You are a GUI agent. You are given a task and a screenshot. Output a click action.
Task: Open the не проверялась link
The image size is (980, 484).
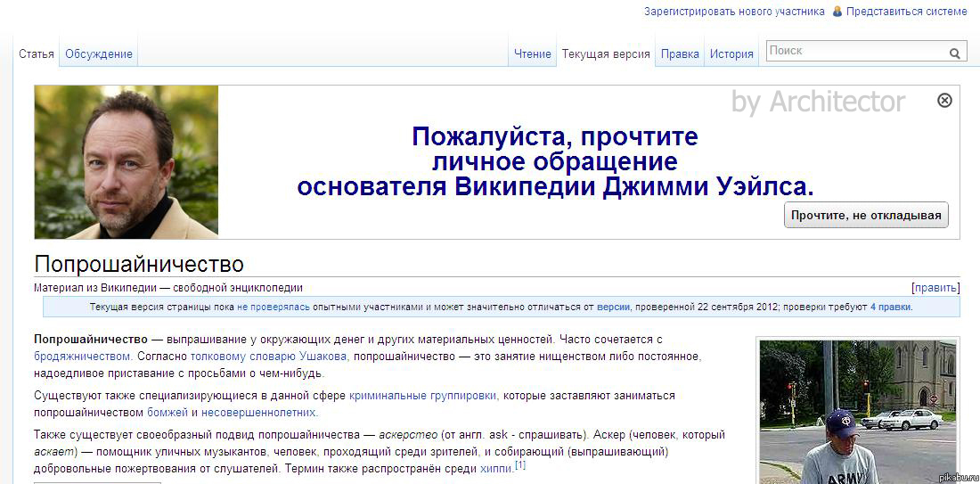[x=274, y=307]
